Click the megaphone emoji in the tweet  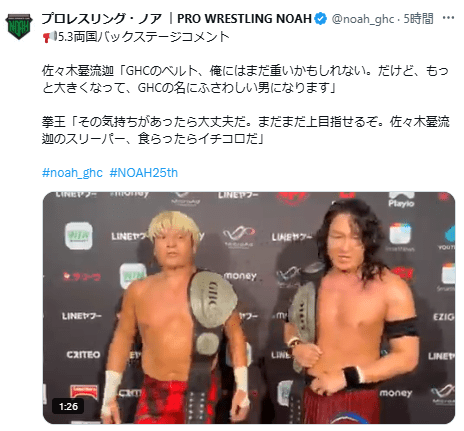tap(50, 37)
